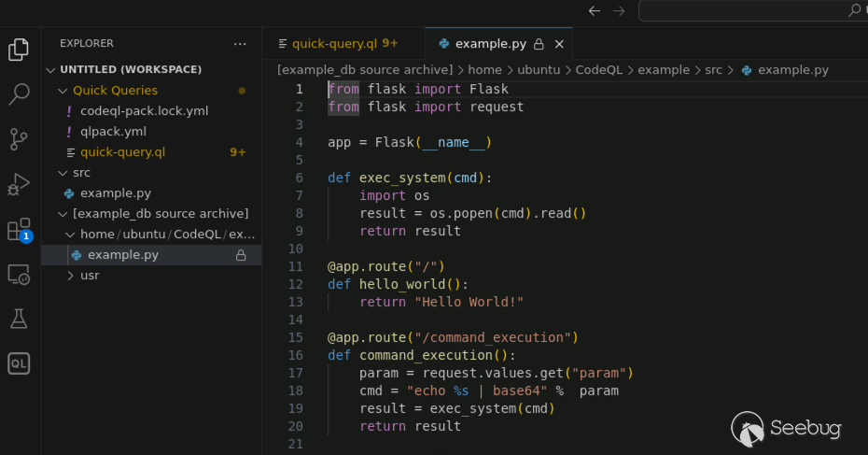Viewport: 868px width, 455px height.
Task: Click the navigate back arrow
Action: pyautogui.click(x=595, y=10)
